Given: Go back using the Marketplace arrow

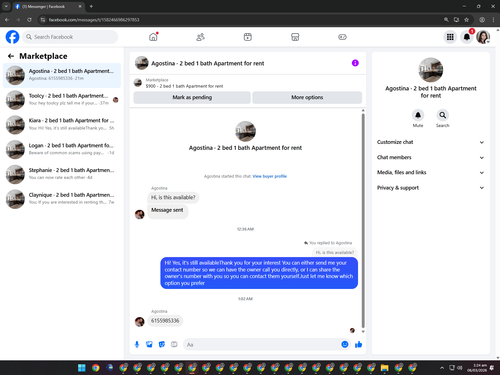Looking at the screenshot, I should point(11,56).
